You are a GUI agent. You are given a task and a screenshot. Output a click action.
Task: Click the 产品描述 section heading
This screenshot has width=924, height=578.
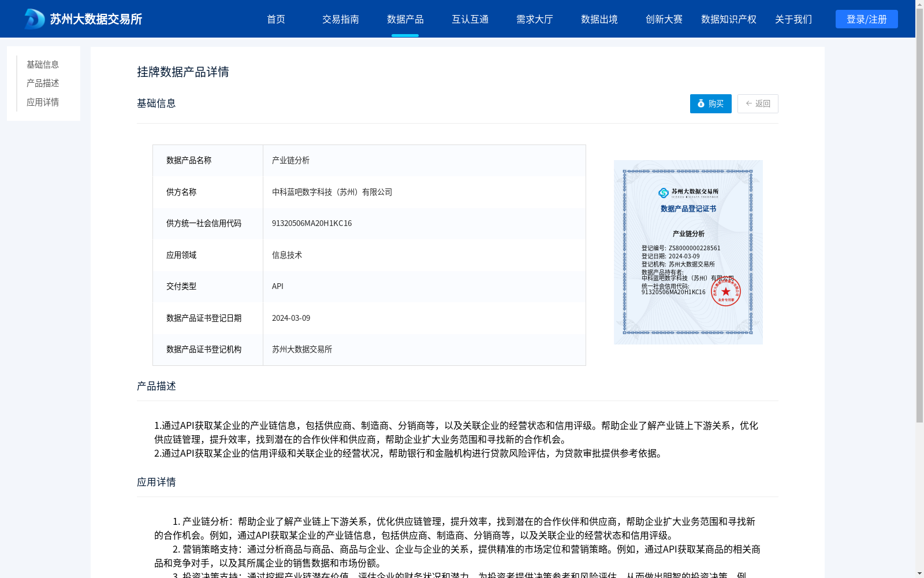[x=157, y=386]
